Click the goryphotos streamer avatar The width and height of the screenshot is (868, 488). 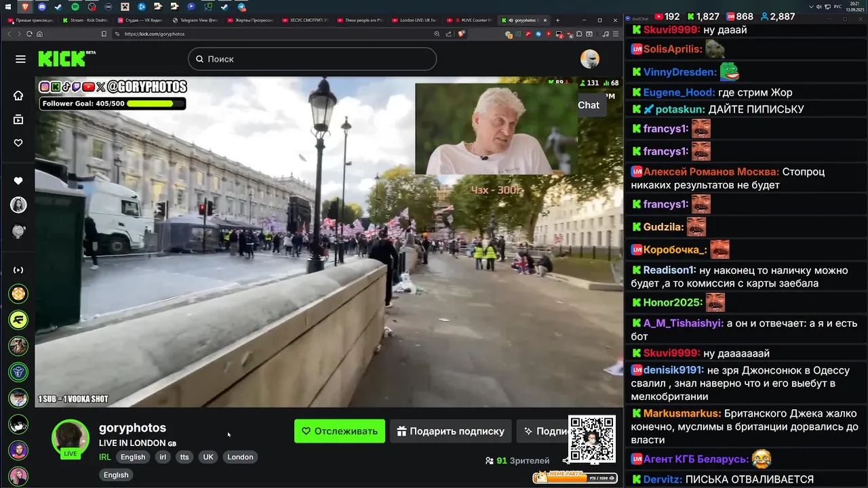(x=71, y=438)
